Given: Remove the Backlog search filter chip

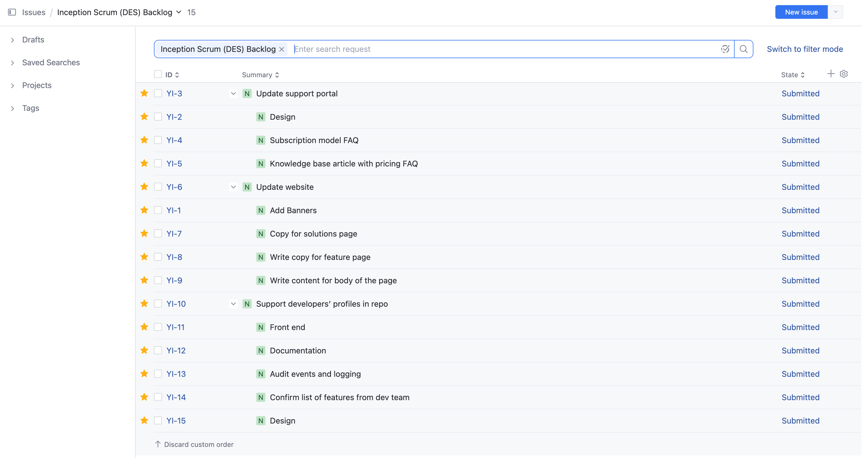Looking at the screenshot, I should click(281, 49).
